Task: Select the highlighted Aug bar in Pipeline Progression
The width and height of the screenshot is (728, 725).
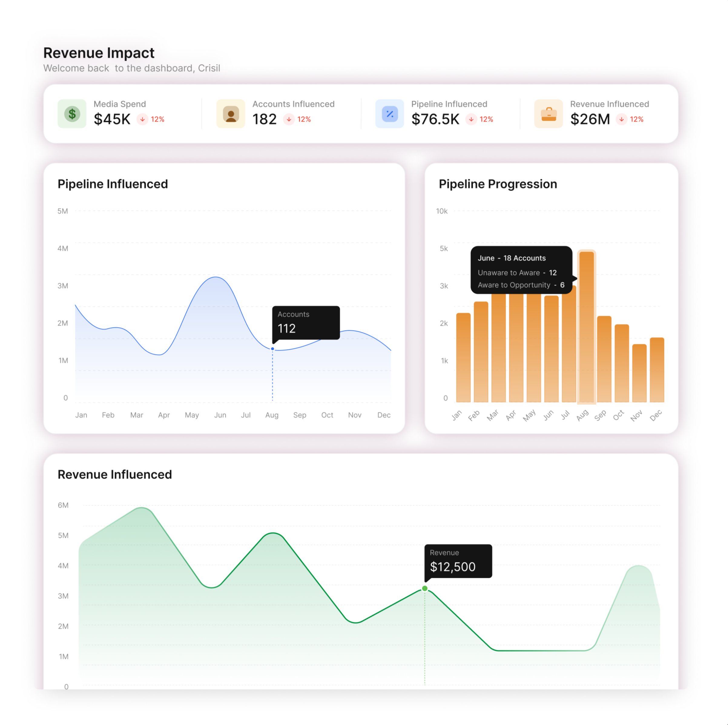Action: click(x=586, y=328)
